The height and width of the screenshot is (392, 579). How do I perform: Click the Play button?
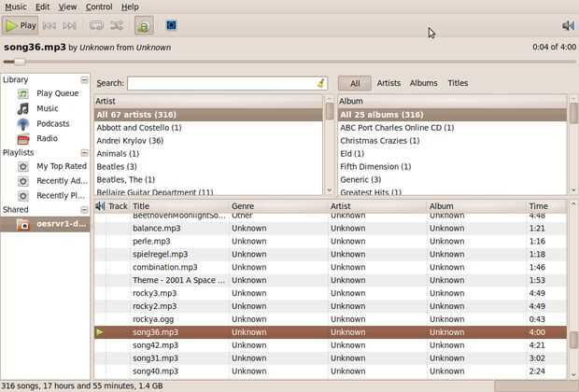coord(20,25)
